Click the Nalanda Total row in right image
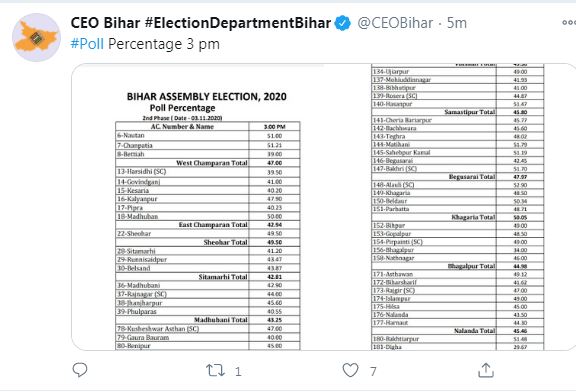 (457, 331)
